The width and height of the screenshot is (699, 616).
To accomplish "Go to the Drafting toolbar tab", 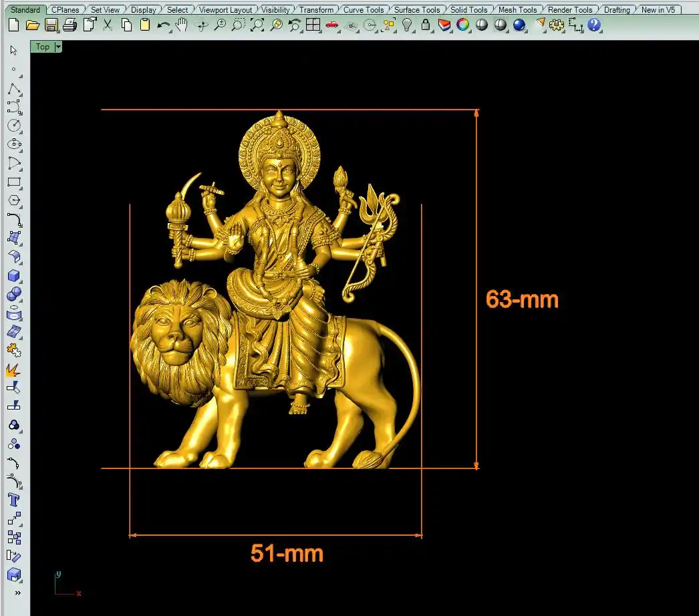I will [x=616, y=10].
